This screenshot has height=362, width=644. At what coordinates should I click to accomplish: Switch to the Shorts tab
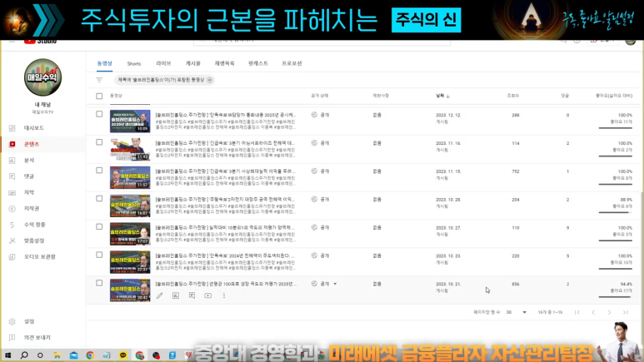[x=134, y=63]
